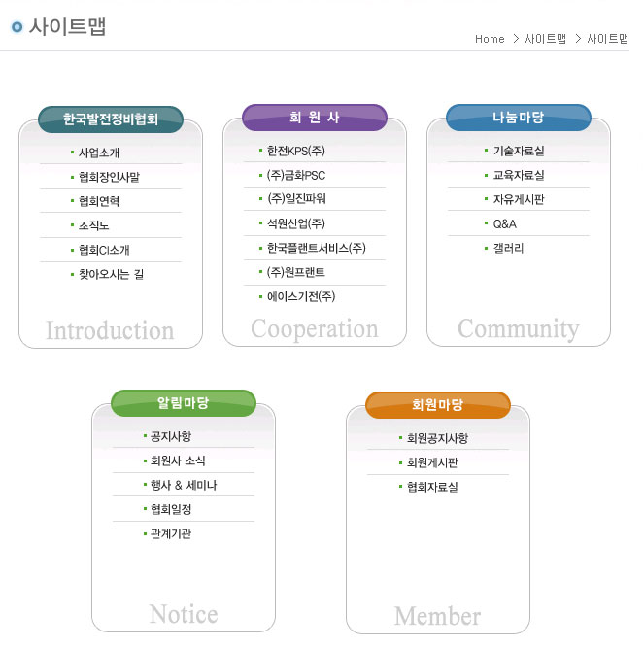Click the 알림마당 section header
644x648 pixels.
(x=184, y=403)
